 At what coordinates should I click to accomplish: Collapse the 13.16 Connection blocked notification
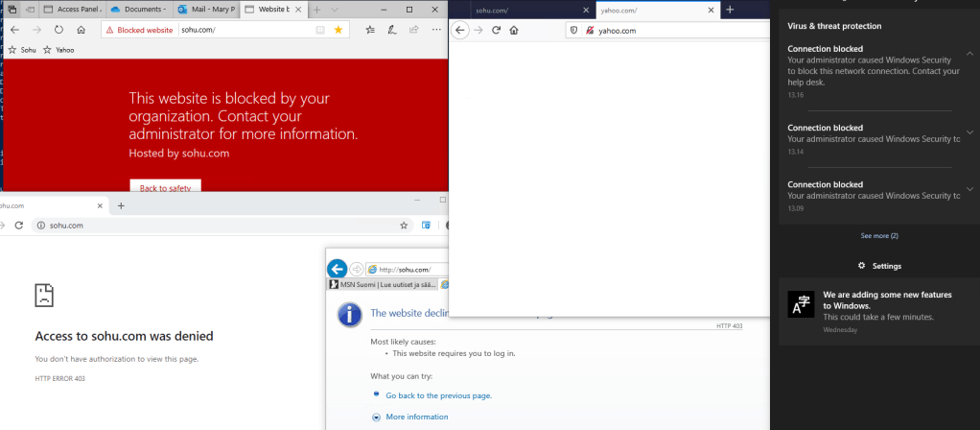[969, 54]
